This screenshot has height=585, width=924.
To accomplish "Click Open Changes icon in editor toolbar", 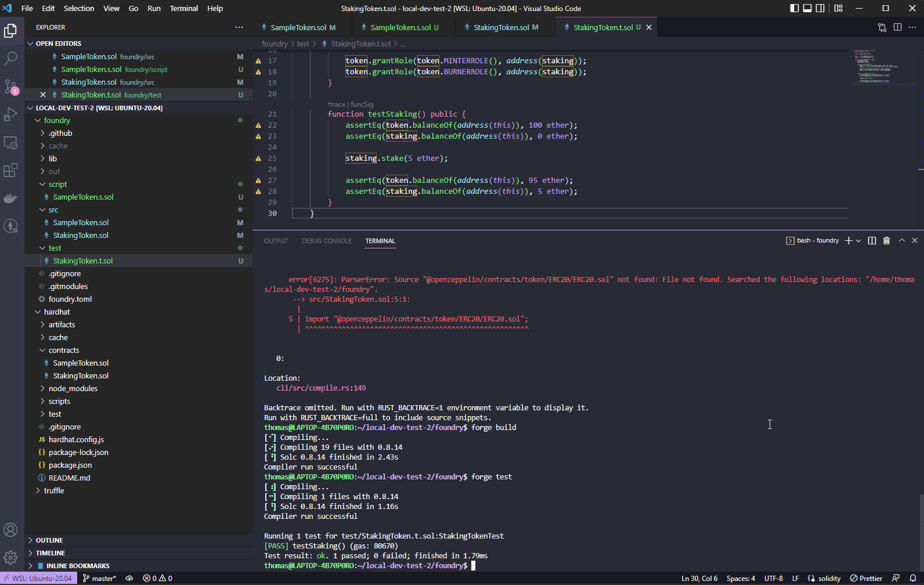I will [x=882, y=27].
